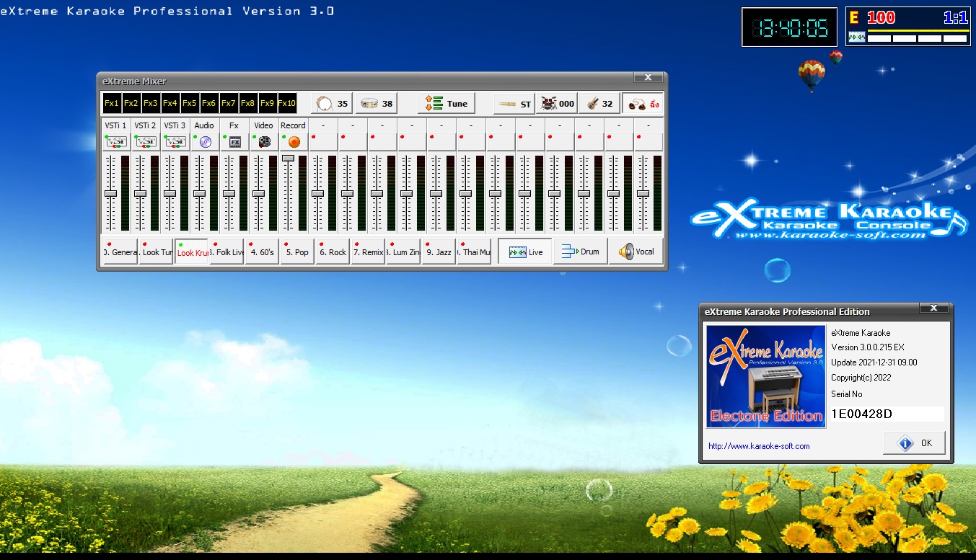The height and width of the screenshot is (560, 976).
Task: Select the 0. General preset
Action: coord(120,252)
